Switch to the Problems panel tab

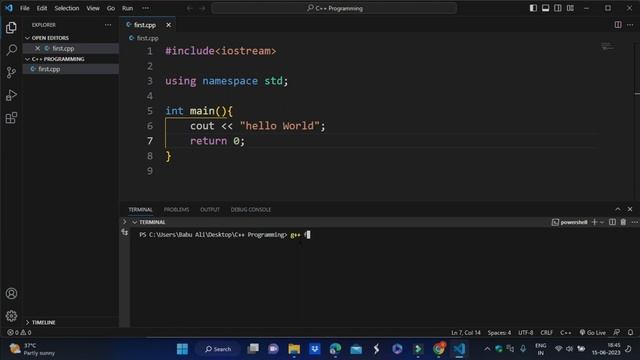point(176,209)
